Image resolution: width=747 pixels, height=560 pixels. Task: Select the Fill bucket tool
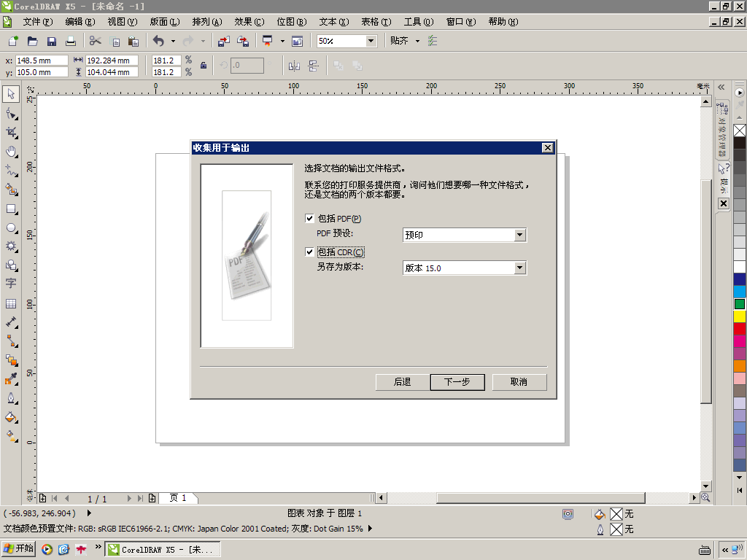point(11,418)
